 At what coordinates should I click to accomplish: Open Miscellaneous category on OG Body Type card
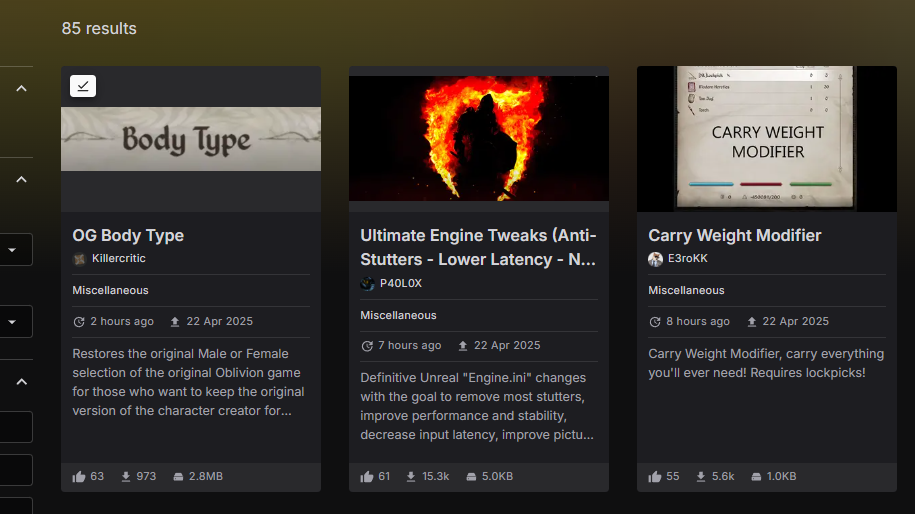110,291
